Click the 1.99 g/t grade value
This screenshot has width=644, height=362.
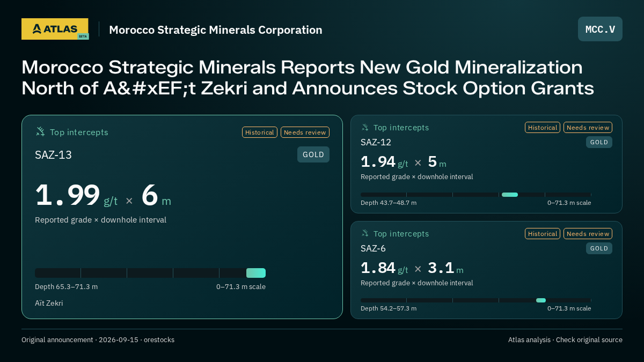76,196
